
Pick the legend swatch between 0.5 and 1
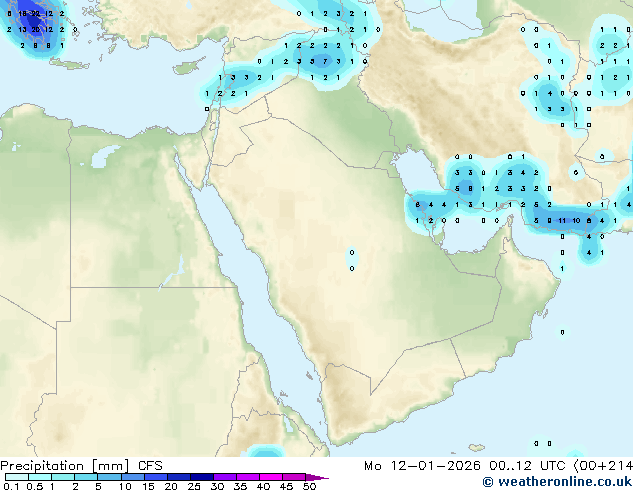point(40,477)
